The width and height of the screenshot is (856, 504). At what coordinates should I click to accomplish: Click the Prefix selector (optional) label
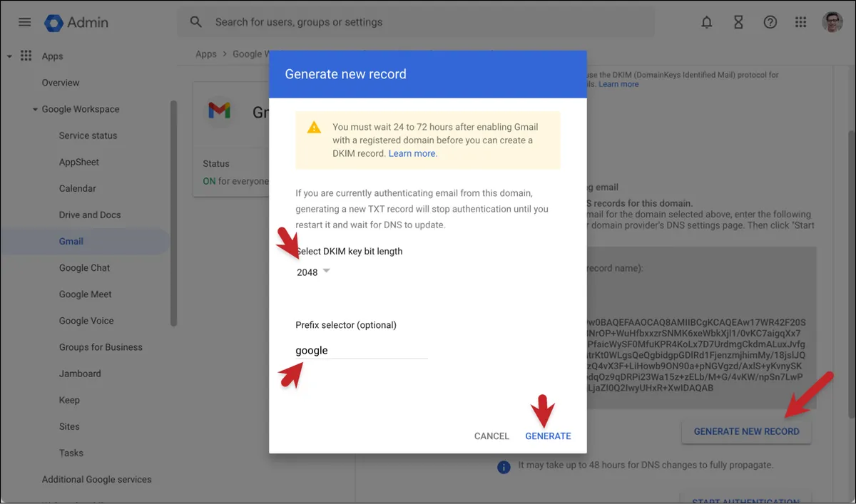pyautogui.click(x=346, y=324)
